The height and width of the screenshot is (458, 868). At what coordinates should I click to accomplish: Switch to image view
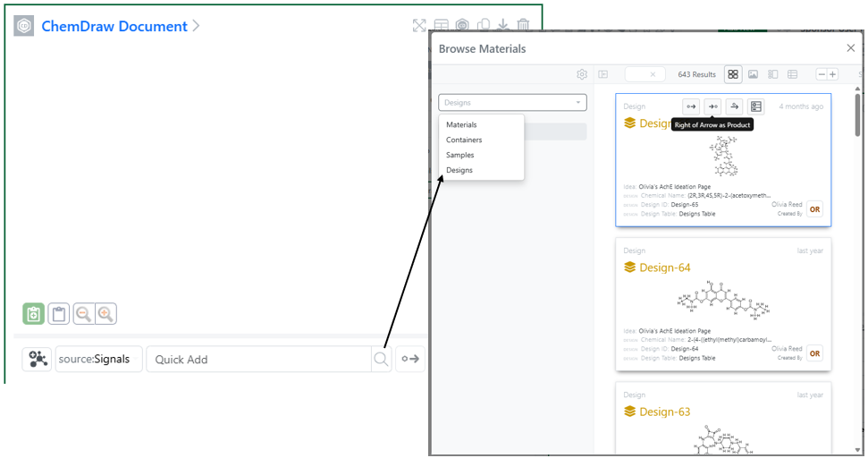(x=753, y=74)
